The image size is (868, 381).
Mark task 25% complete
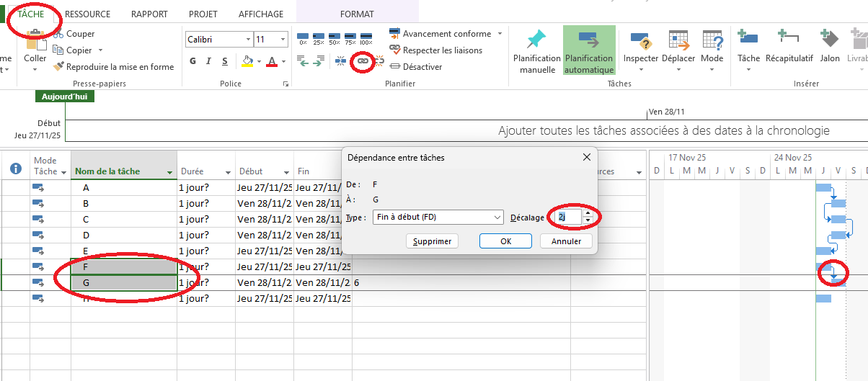point(319,37)
